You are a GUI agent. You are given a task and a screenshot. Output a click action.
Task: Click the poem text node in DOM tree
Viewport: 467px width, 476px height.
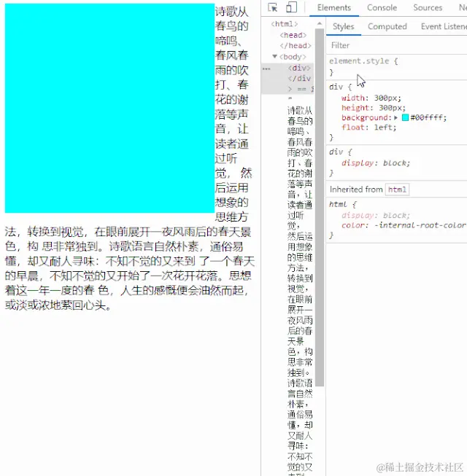tap(300, 292)
